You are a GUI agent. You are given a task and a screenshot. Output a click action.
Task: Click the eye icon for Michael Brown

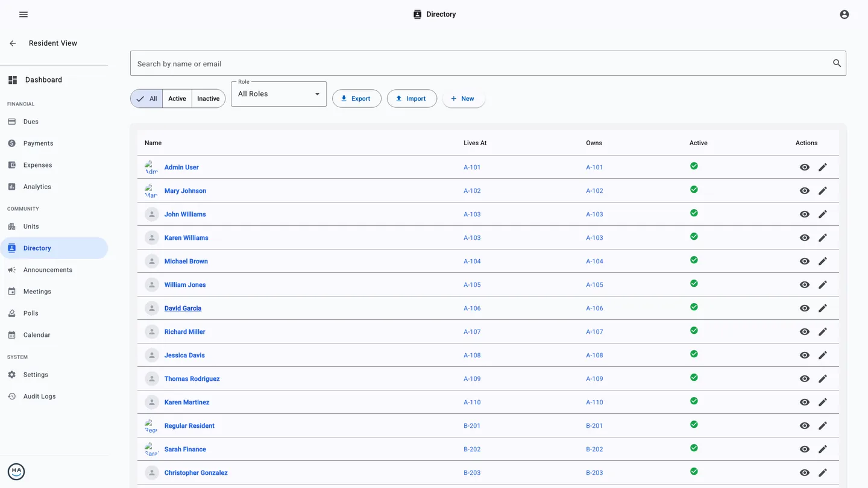click(x=805, y=261)
